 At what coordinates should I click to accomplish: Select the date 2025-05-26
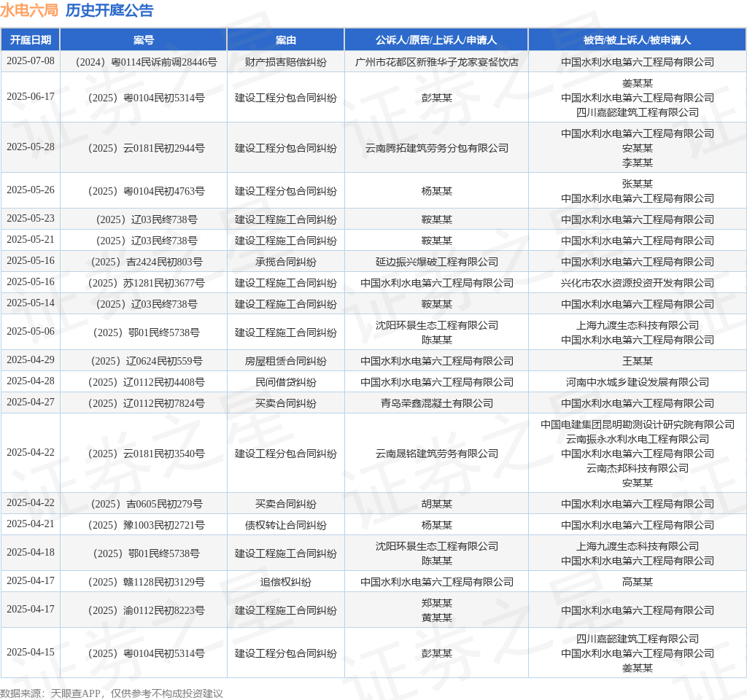pyautogui.click(x=31, y=190)
